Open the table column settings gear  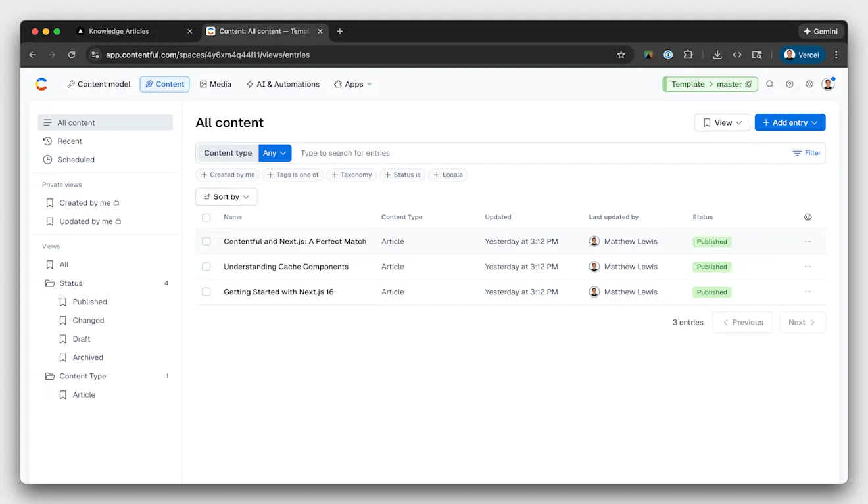tap(808, 216)
